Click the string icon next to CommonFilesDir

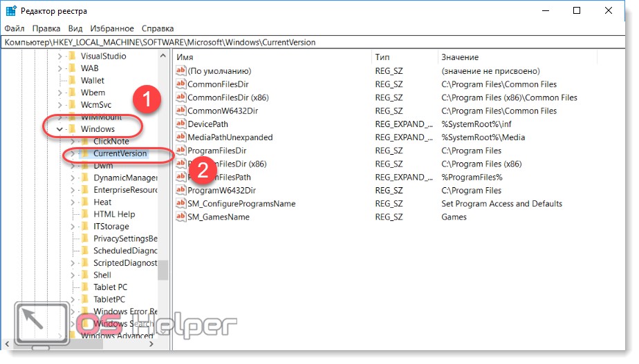coord(181,84)
